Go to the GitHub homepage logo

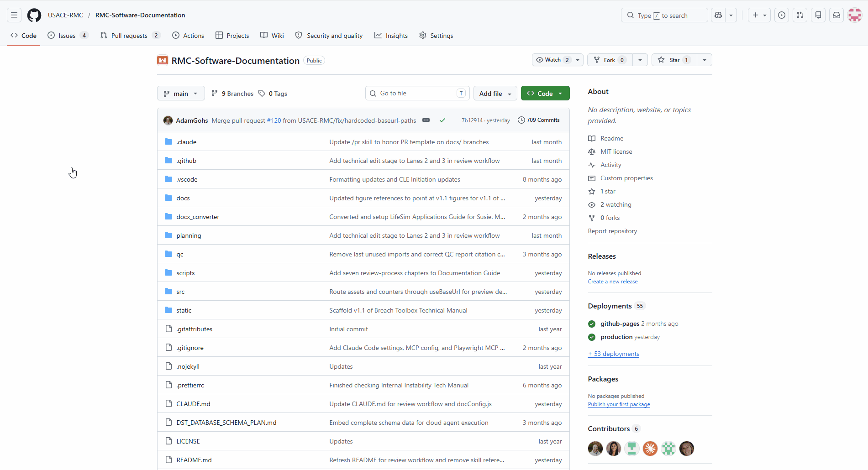coord(34,15)
